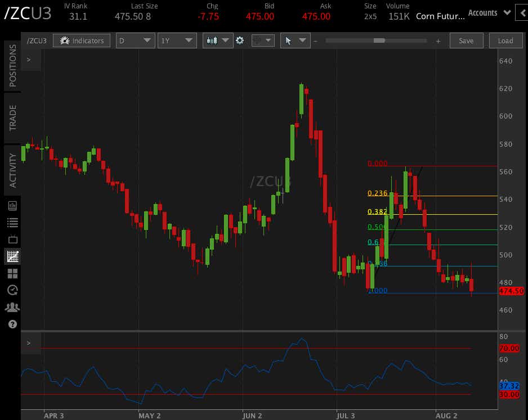The height and width of the screenshot is (420, 528).
Task: Click the JUN 2 date axis label
Action: pos(252,416)
